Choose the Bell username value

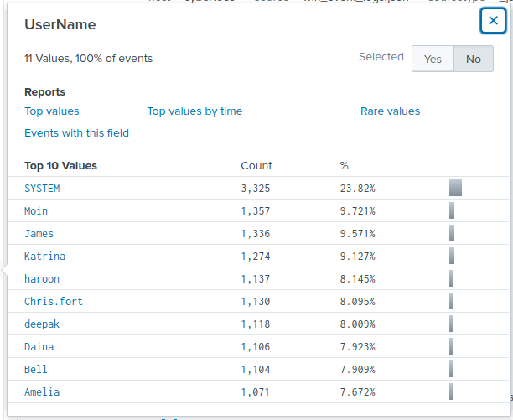tap(36, 370)
